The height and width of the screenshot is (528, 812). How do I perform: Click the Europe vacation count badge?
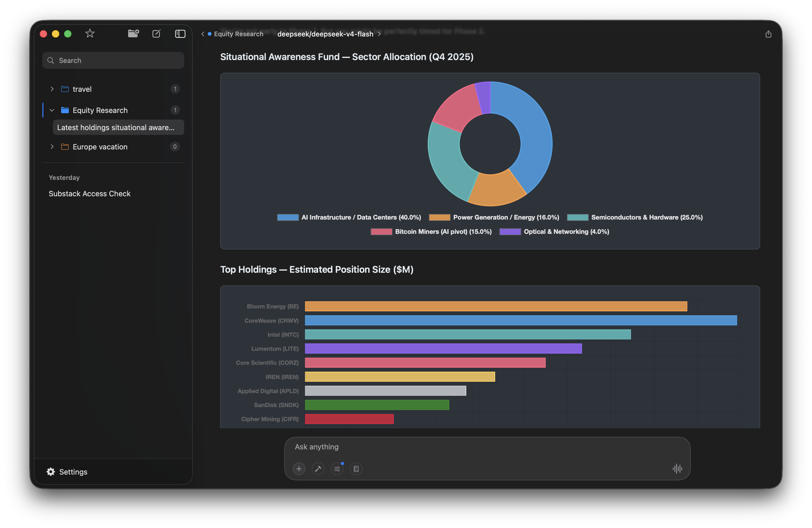point(175,147)
